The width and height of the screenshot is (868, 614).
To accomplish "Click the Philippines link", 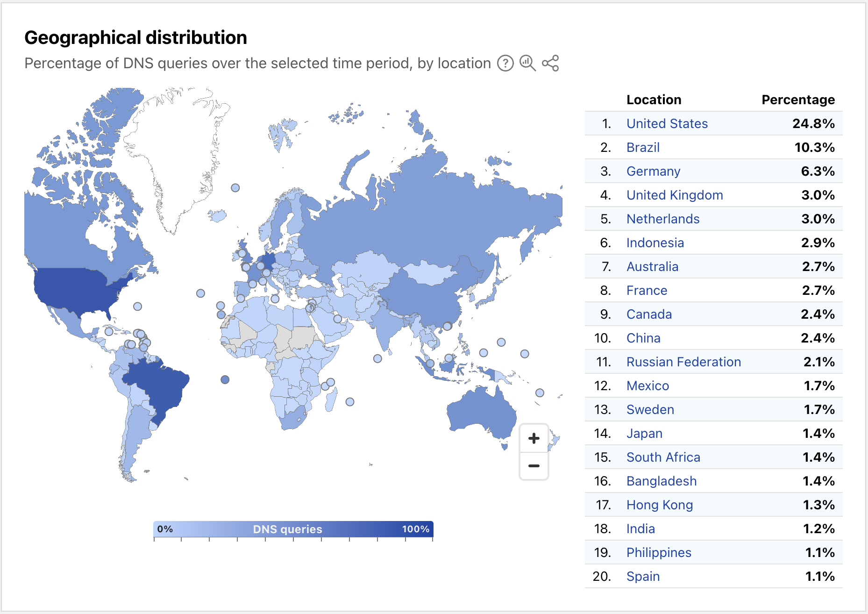I will [x=659, y=552].
